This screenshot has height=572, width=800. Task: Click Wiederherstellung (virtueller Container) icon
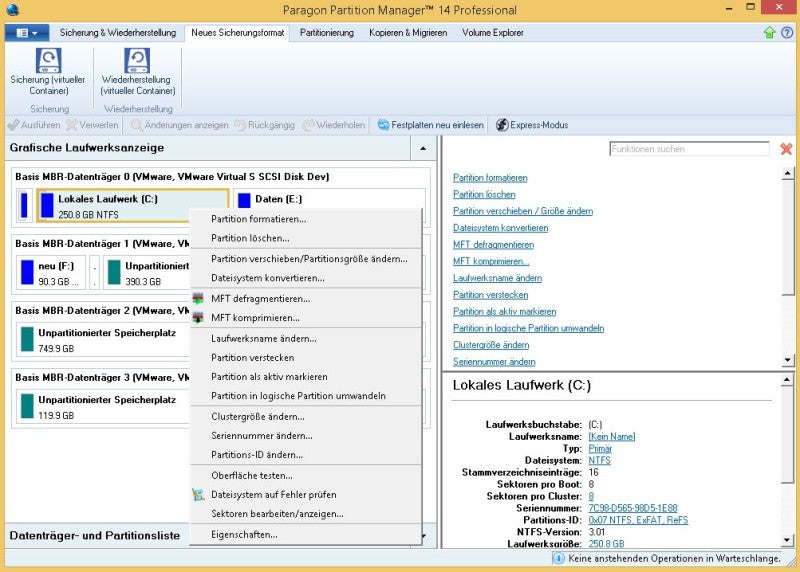[x=137, y=60]
